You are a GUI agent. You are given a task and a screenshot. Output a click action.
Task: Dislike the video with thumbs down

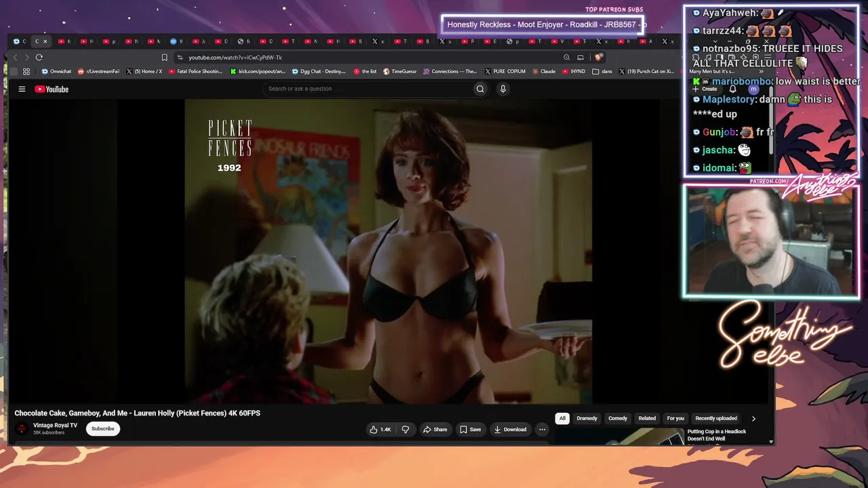tap(406, 429)
